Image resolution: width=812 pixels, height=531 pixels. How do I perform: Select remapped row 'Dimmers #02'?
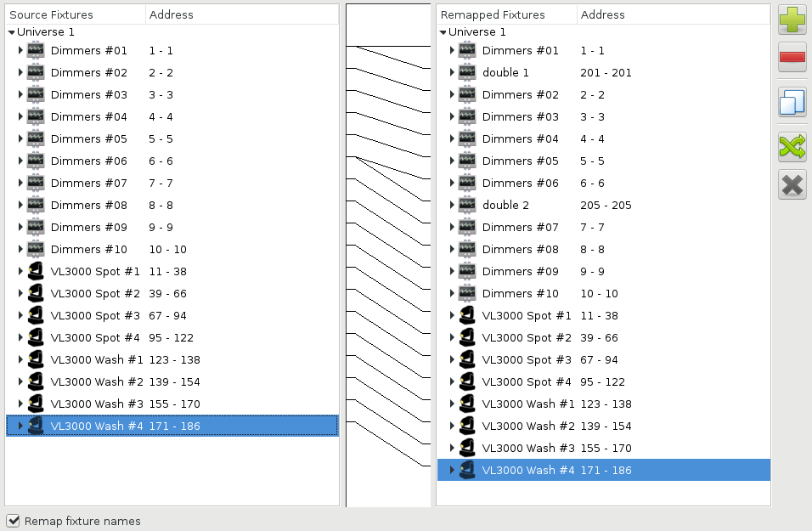coord(603,95)
